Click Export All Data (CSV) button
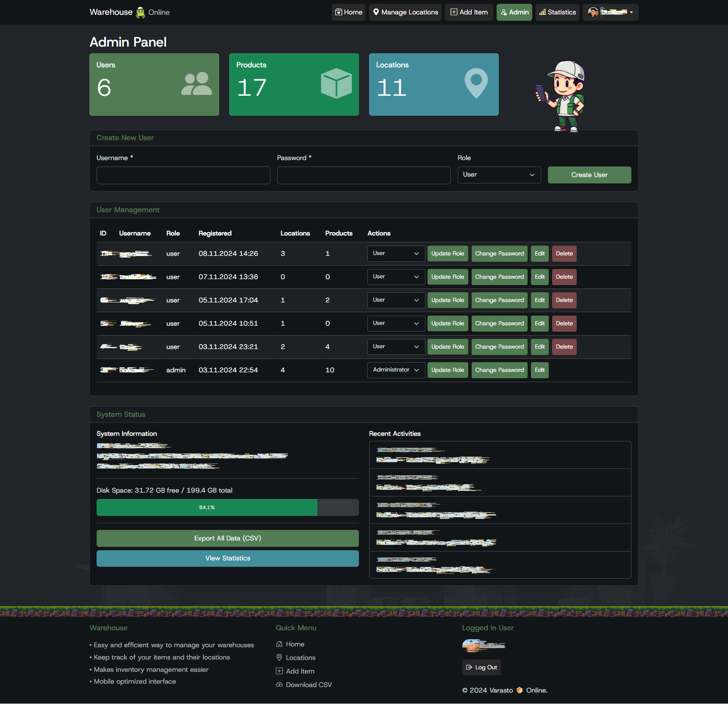The image size is (728, 704). pyautogui.click(x=228, y=538)
